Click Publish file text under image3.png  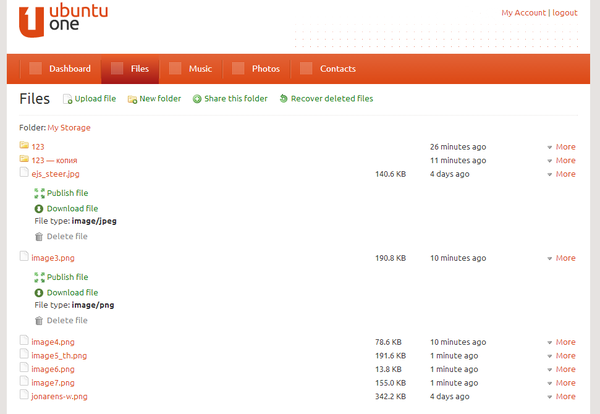point(67,277)
